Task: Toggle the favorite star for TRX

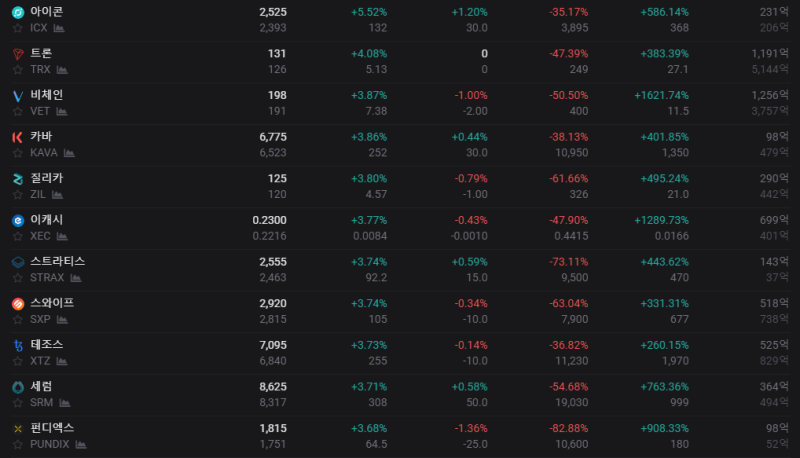Action: [x=18, y=70]
